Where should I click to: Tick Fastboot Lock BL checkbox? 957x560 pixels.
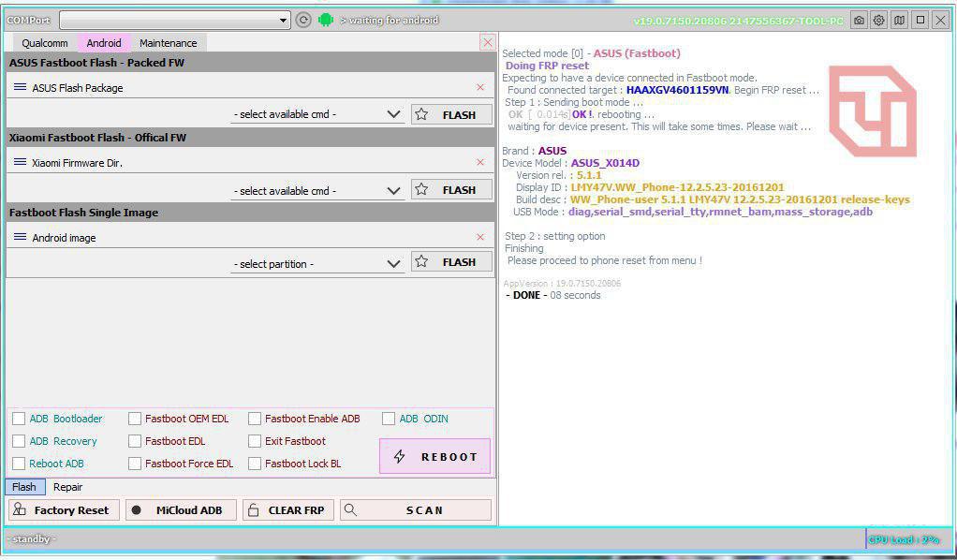point(255,464)
